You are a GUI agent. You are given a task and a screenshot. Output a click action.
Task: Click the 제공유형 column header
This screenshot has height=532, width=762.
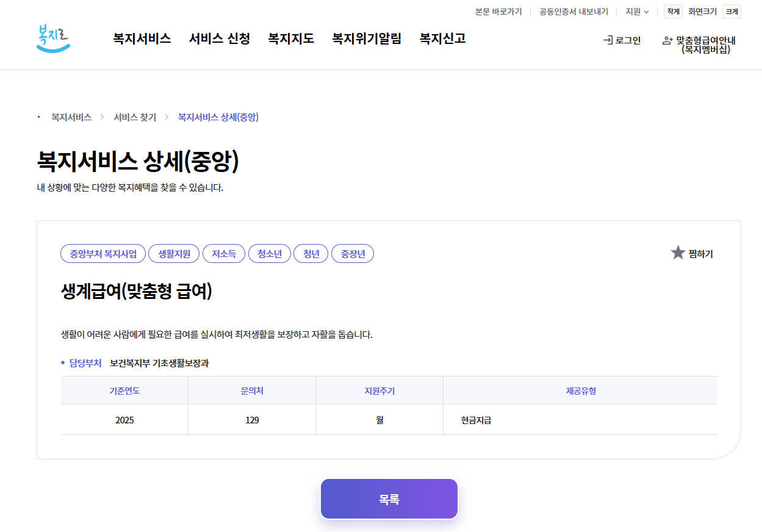click(581, 390)
